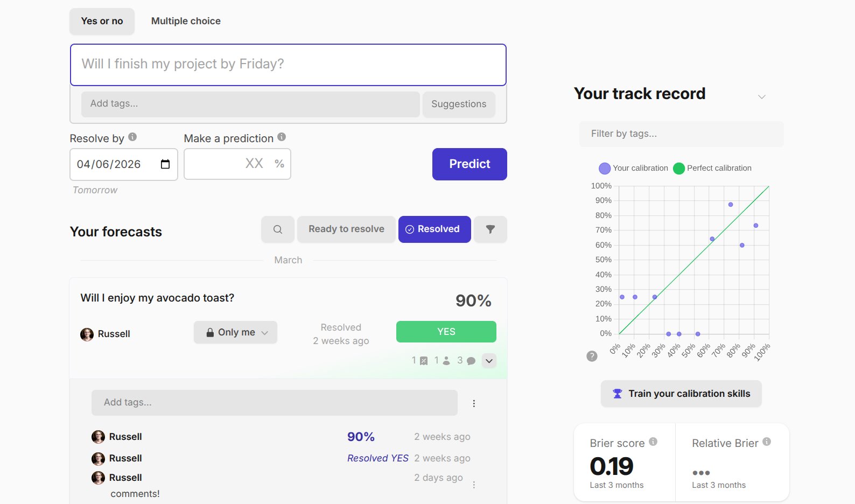Select the Yes or no tab

click(x=102, y=21)
